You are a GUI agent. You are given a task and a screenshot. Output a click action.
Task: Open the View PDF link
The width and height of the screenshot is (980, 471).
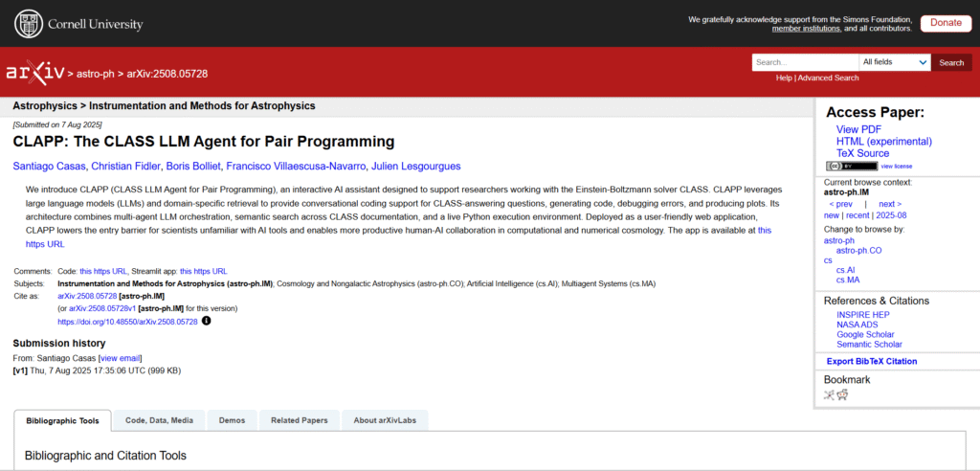[858, 129]
